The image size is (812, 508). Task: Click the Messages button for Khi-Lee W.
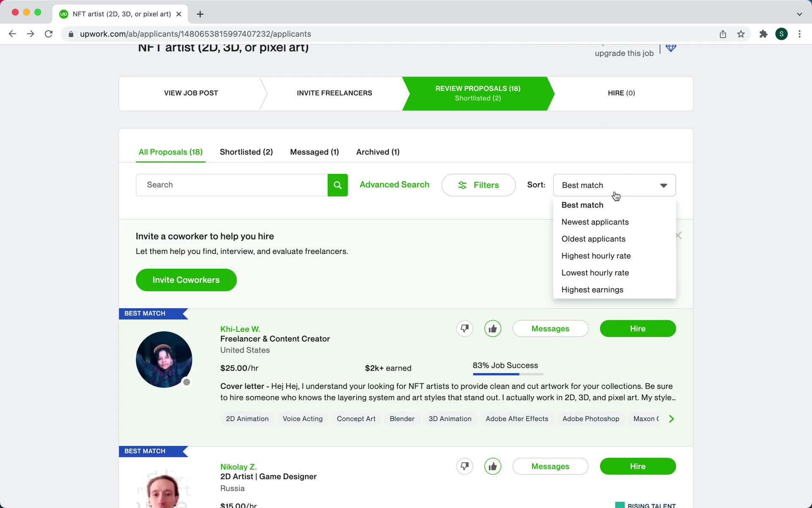click(x=550, y=329)
